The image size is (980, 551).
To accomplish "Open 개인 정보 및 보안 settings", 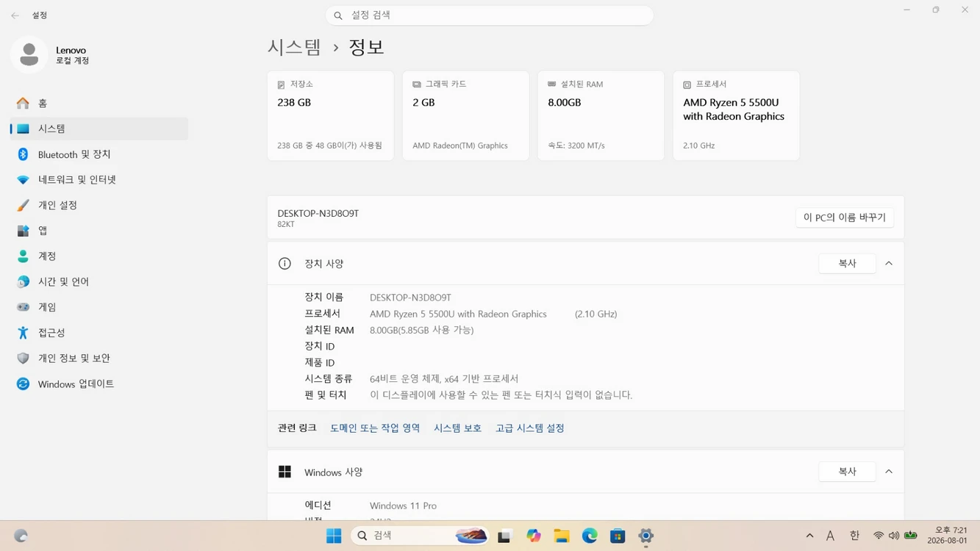I will tap(99, 359).
